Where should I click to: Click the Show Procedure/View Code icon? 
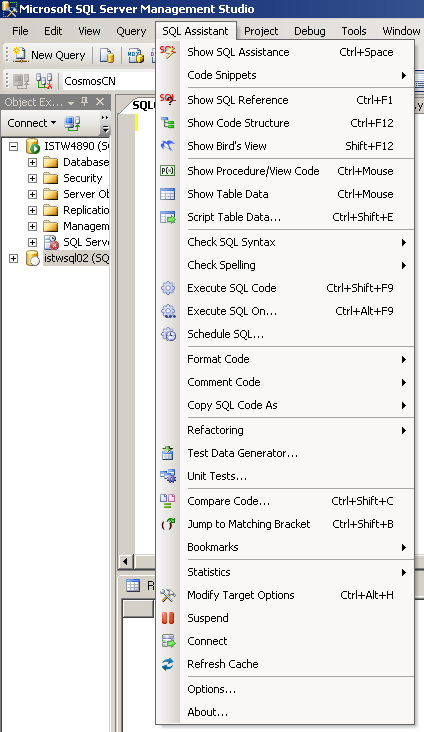[168, 171]
